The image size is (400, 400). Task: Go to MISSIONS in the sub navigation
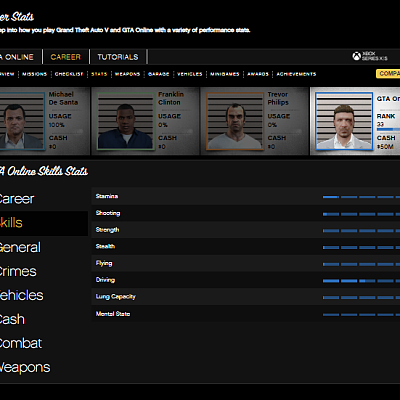35,74
